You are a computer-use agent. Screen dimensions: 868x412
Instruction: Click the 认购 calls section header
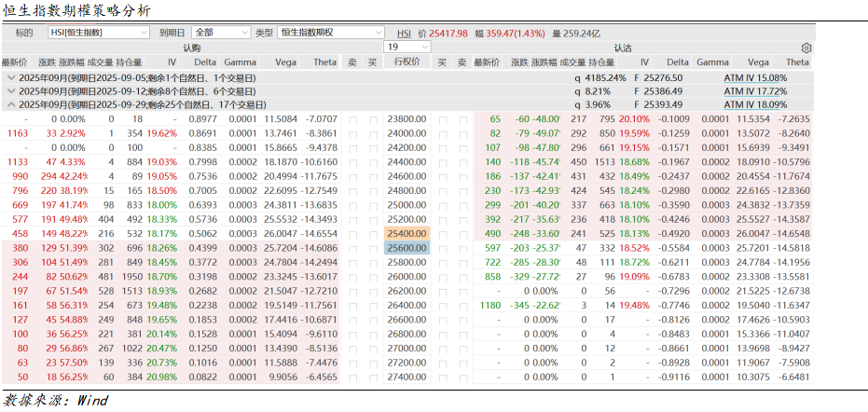click(191, 48)
